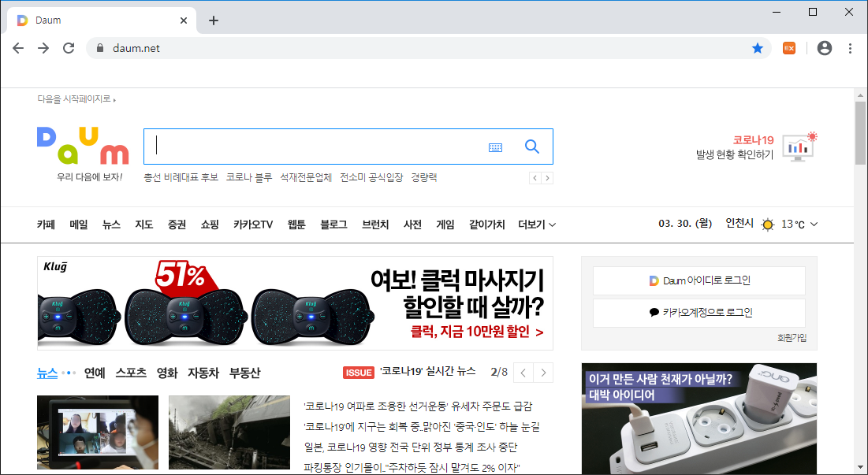Viewport: 868px width, 475px height.
Task: Open 웹툰 service
Action: click(x=296, y=225)
